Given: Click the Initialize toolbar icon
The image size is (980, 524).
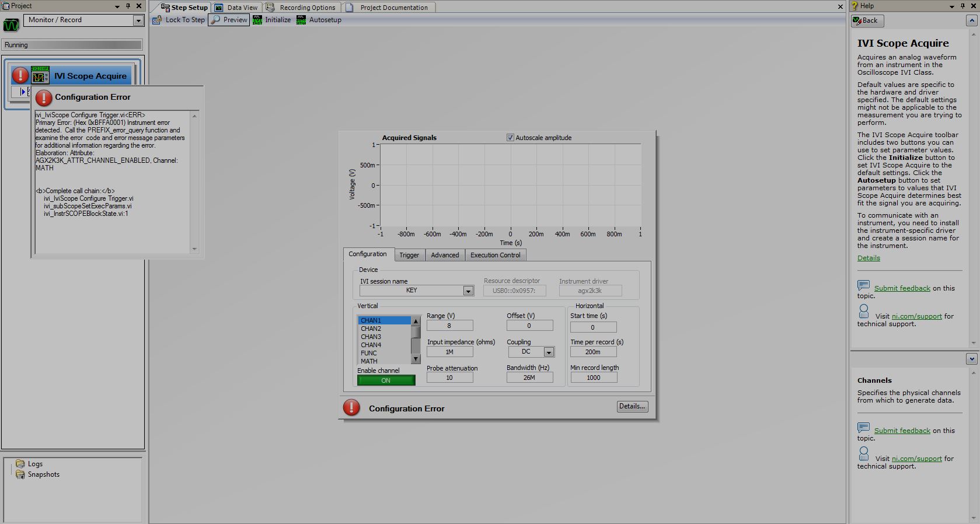Looking at the screenshot, I should 257,20.
